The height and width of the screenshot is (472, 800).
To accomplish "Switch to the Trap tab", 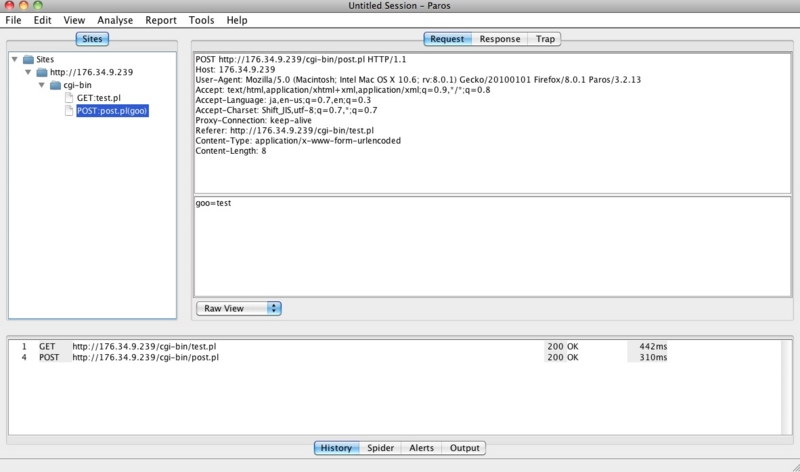I will pos(545,39).
